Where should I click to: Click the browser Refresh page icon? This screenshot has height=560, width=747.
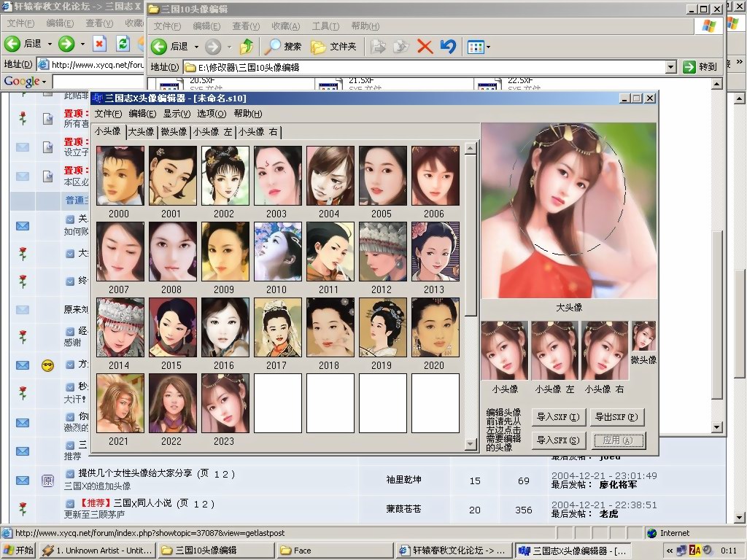[123, 44]
